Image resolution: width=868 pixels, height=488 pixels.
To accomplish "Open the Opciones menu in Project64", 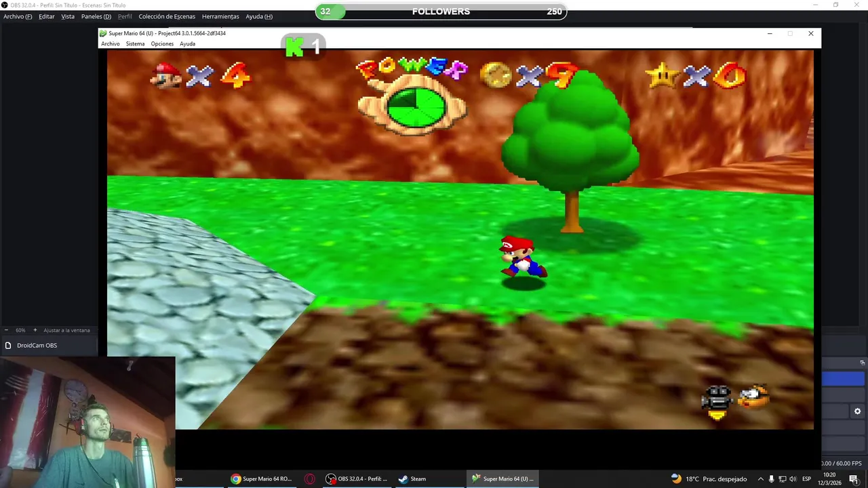I will click(x=162, y=43).
